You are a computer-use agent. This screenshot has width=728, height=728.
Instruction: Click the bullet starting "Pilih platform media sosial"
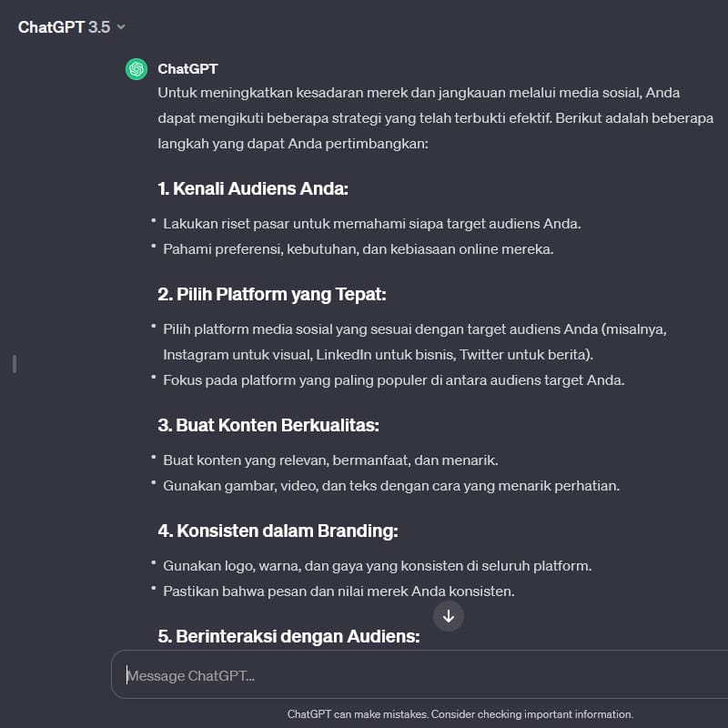coord(415,329)
